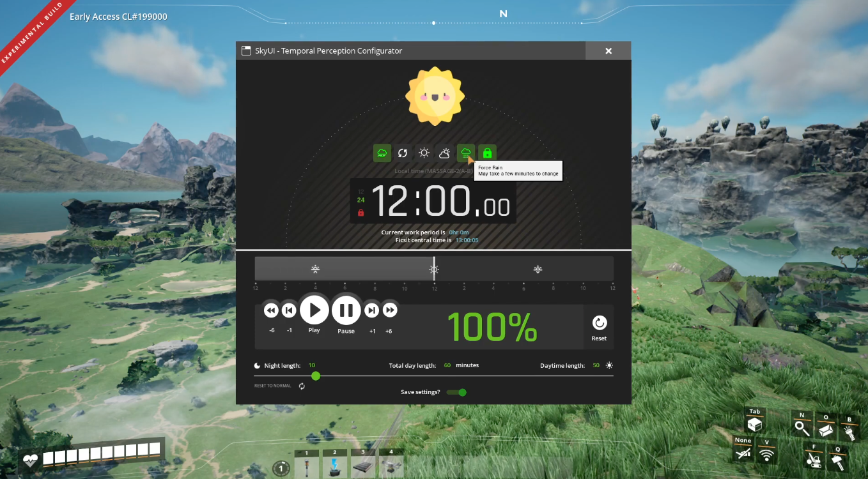The height and width of the screenshot is (479, 868).
Task: Click the sunset marker on the timeline
Action: [x=538, y=270]
